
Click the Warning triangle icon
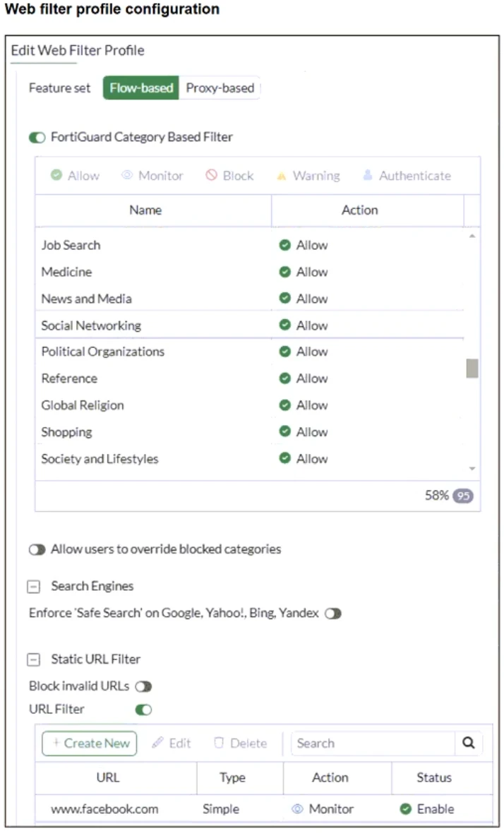click(x=282, y=176)
